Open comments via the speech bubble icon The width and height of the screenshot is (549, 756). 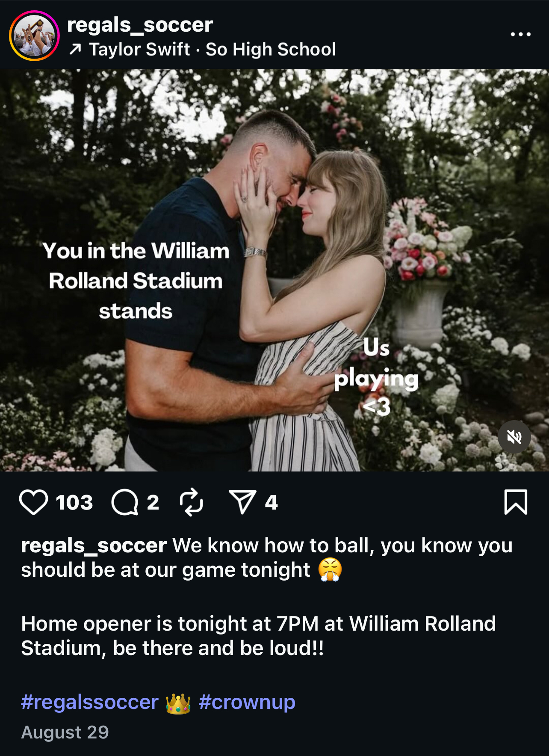click(x=125, y=502)
